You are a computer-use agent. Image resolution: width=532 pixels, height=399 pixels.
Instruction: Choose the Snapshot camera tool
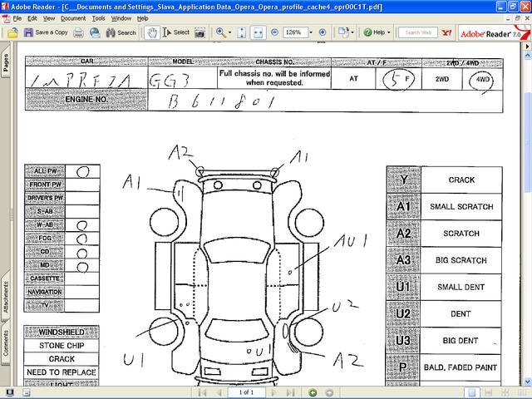click(x=199, y=32)
